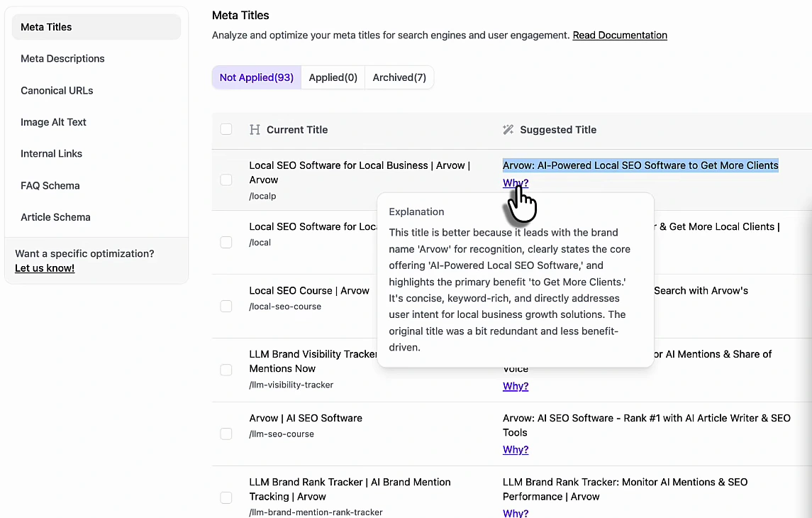The width and height of the screenshot is (812, 518).
Task: Click the '/local-seo-course' path text
Action: point(285,307)
